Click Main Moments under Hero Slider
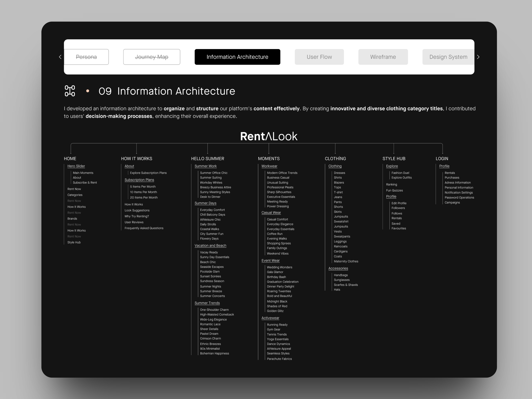 tap(83, 173)
